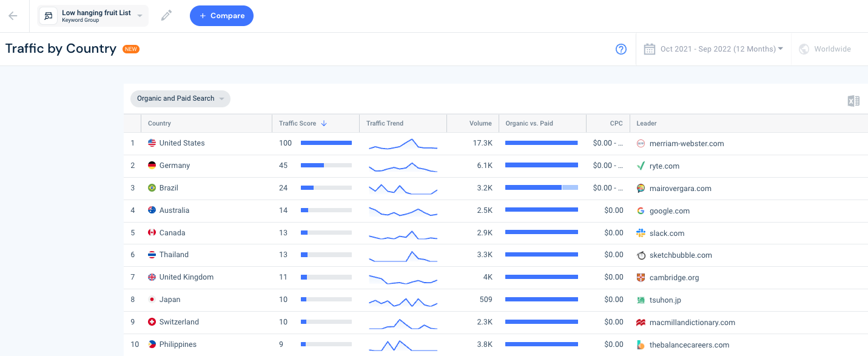Click the Philippines volume value 3.8K

pyautogui.click(x=483, y=344)
